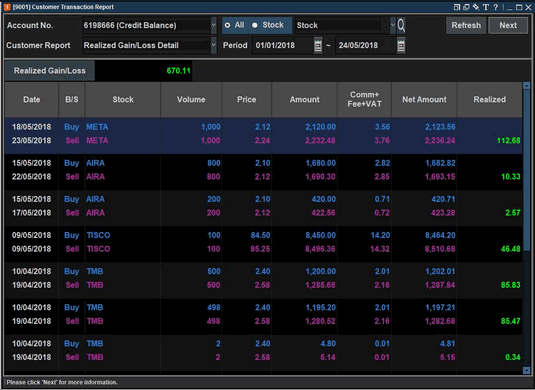535x390 pixels.
Task: Click the dock window icon in title bar
Action: (x=457, y=7)
